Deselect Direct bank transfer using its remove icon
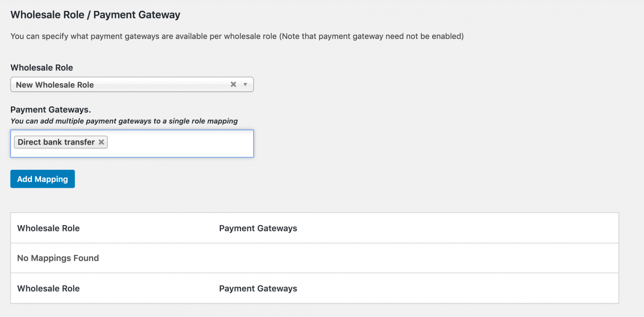644x317 pixels. (x=101, y=142)
